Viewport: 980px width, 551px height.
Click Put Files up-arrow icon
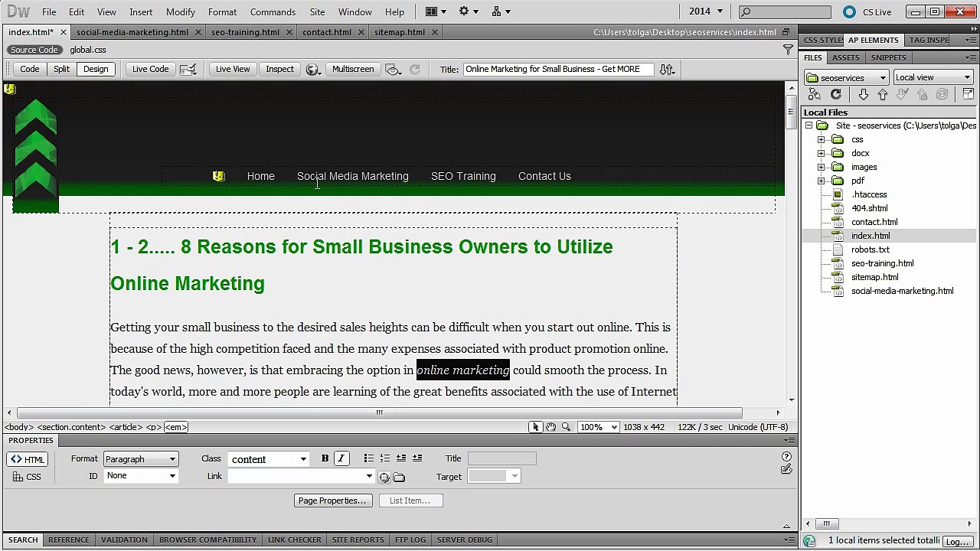[x=883, y=94]
